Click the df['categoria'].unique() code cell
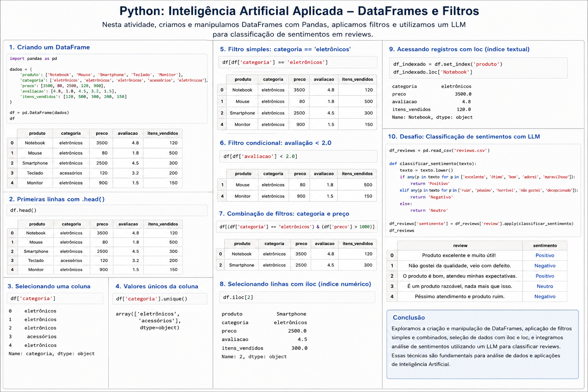Screen dimensions: 588x392 point(160,299)
